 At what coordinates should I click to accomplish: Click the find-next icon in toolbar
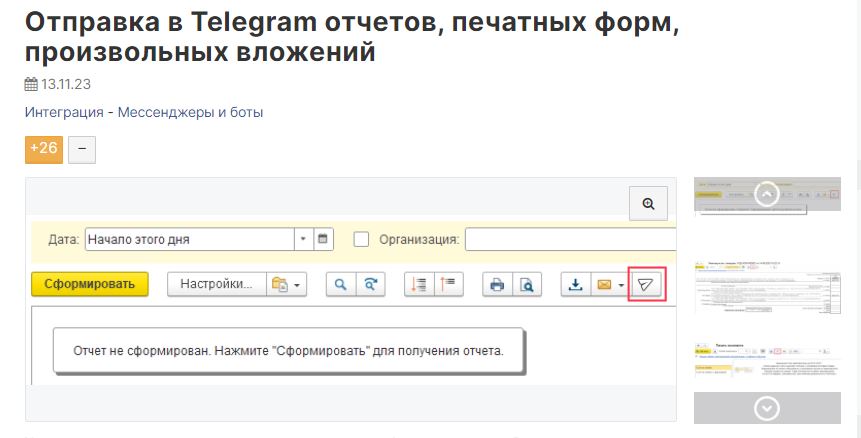[370, 285]
